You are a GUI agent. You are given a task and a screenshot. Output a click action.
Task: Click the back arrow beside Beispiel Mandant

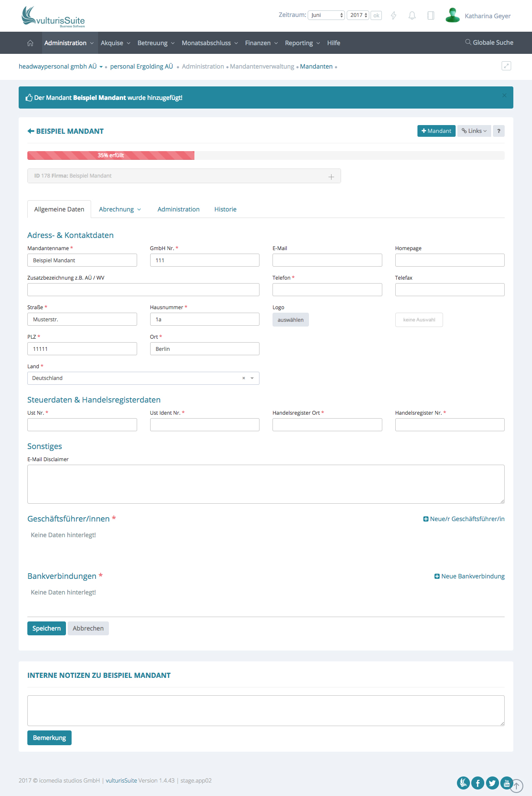click(31, 131)
